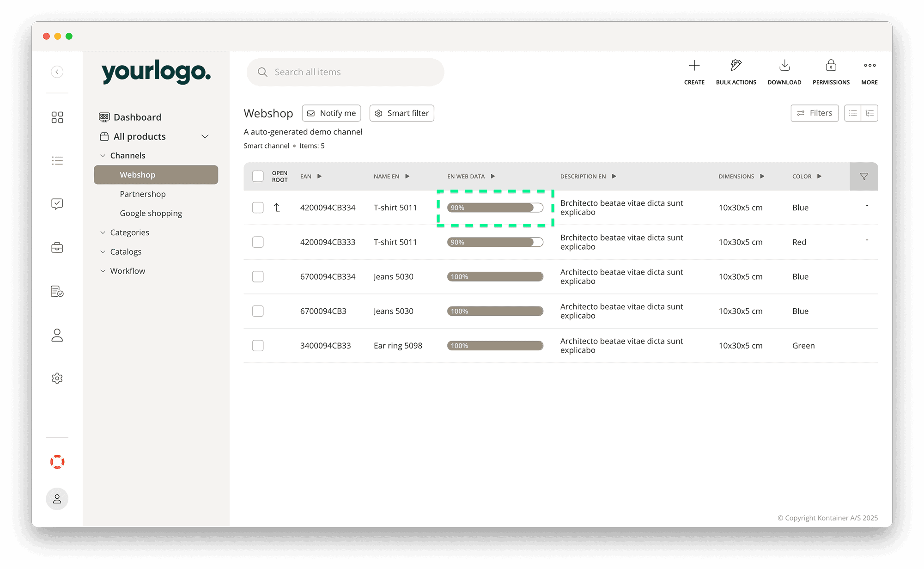Expand the All products dropdown
This screenshot has height=569, width=924.
(x=205, y=136)
